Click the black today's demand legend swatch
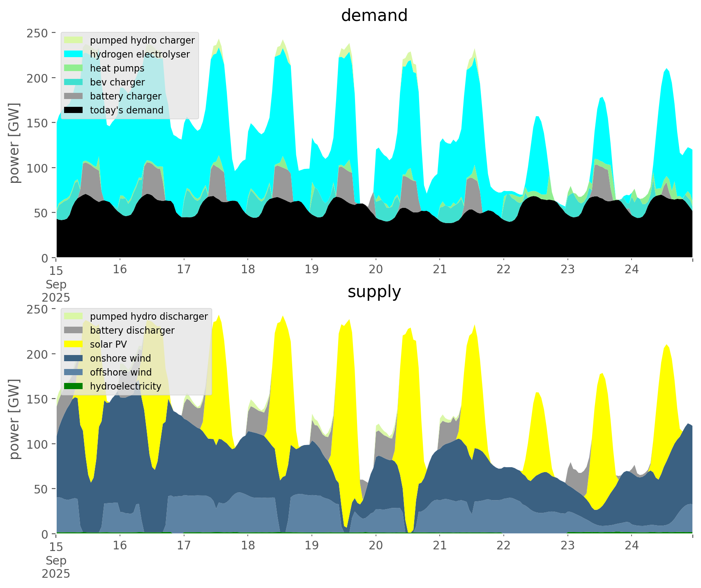The image size is (701, 588). [74, 110]
